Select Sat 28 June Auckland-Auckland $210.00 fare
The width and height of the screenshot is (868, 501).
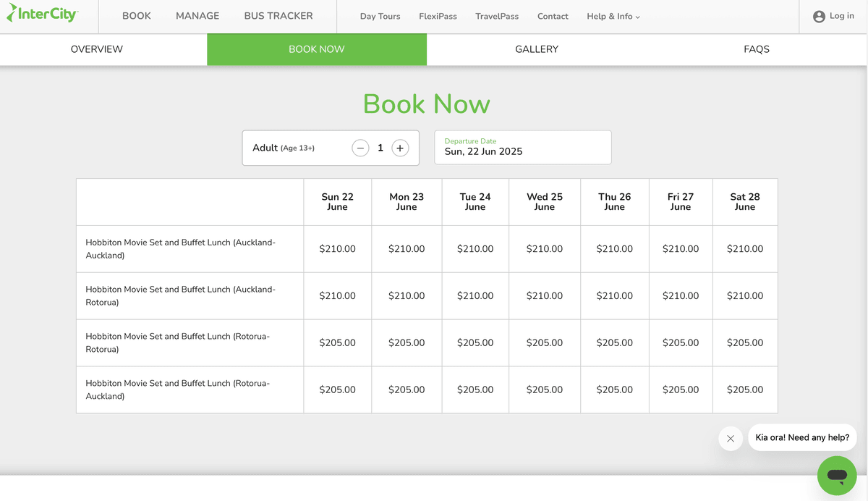[745, 249]
